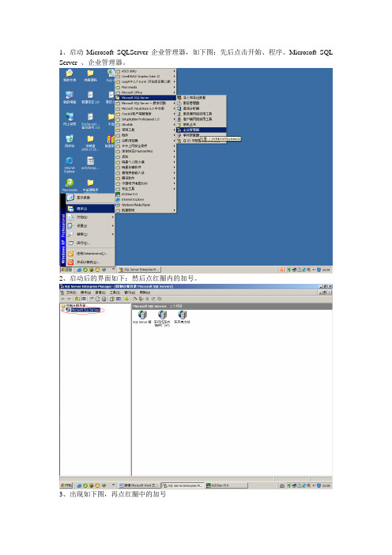Image resolution: width=392 pixels, height=555 pixels.
Task: Click the Start button on lower taskbar
Action: [66, 485]
